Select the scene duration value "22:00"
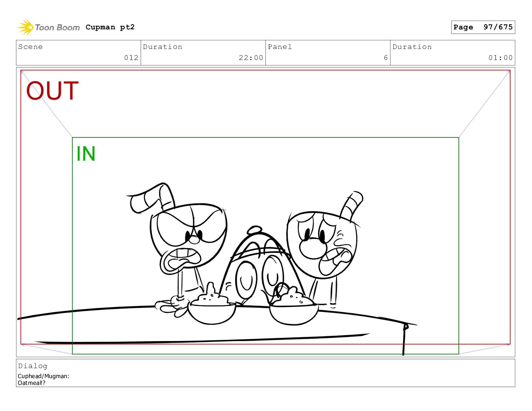This screenshot has height=411, width=532. tap(251, 58)
